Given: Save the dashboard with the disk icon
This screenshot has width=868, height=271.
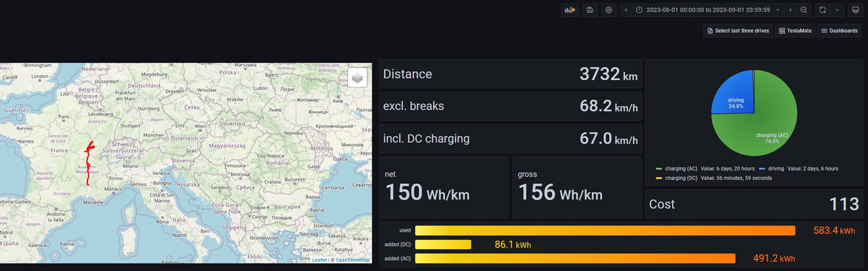Looking at the screenshot, I should [x=590, y=10].
